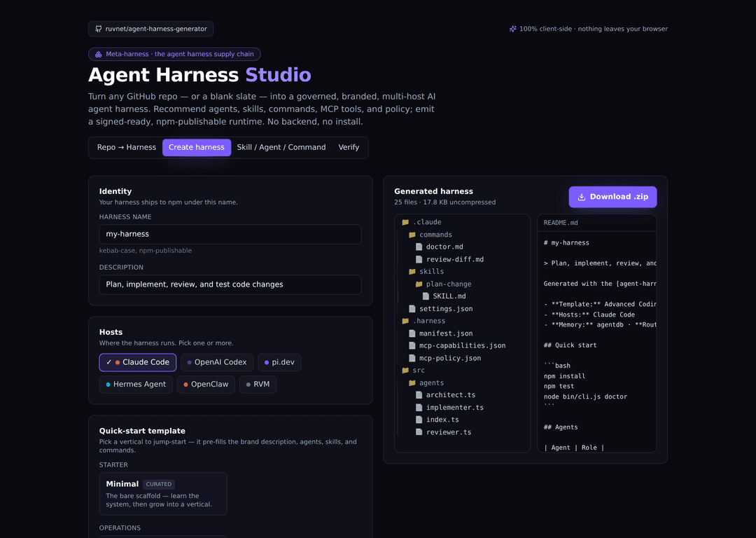Screen dimensions: 756x538
Task: Click the file icon next to implementer.ts
Action: tap(419, 408)
